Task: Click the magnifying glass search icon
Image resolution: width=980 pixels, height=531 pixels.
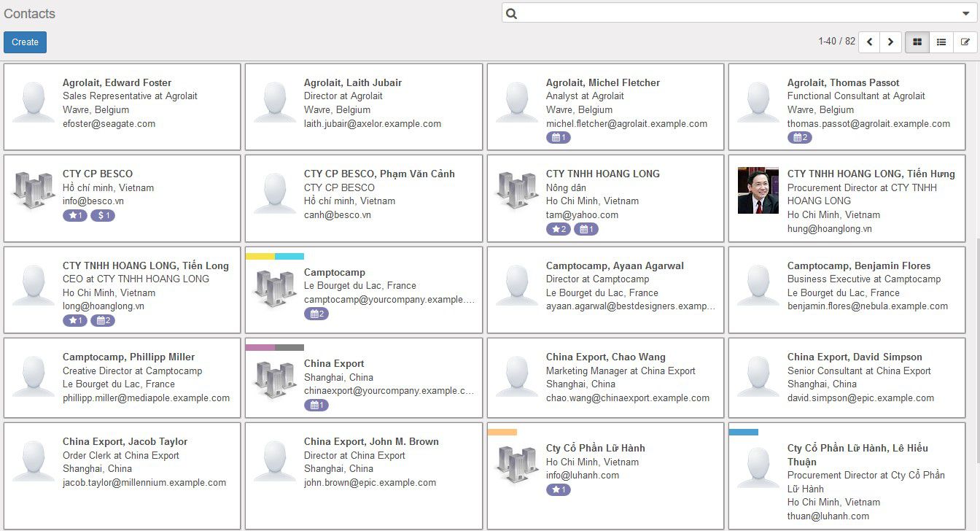Action: tap(510, 13)
